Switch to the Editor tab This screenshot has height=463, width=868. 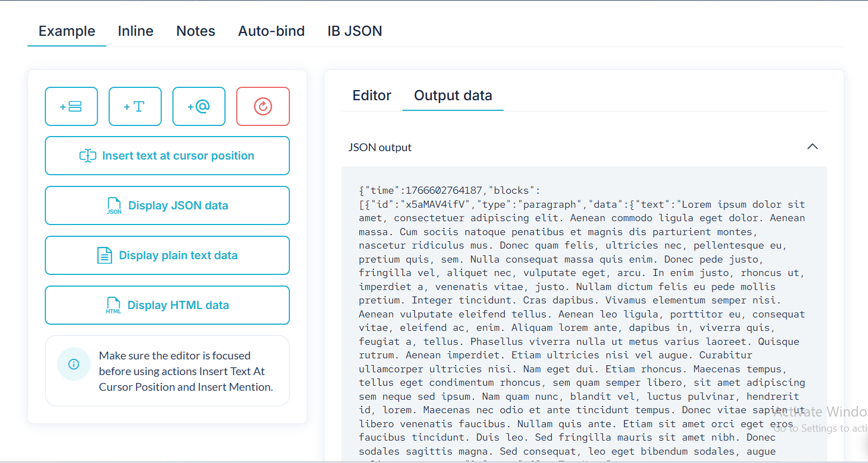(372, 96)
